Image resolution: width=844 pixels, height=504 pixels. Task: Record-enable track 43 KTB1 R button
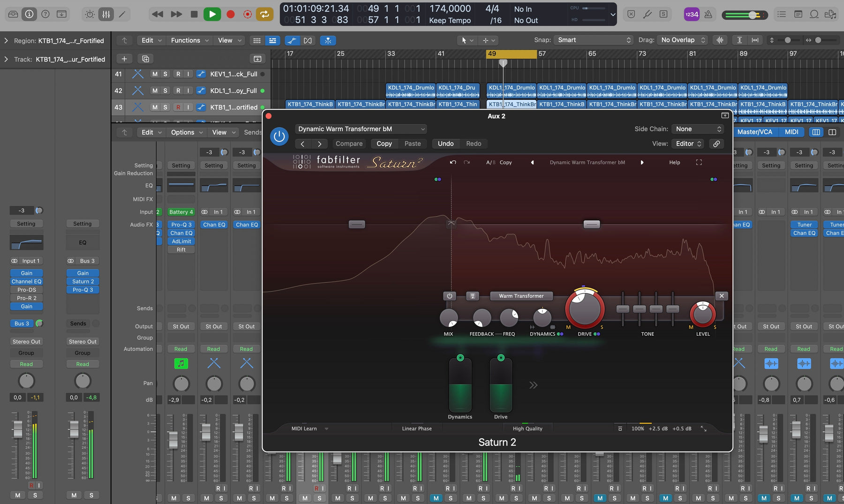point(178,107)
